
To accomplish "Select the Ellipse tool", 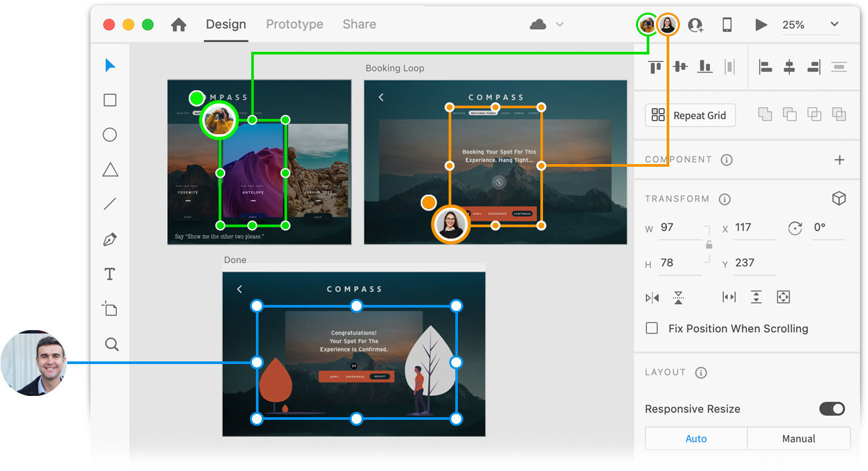I will coord(110,134).
